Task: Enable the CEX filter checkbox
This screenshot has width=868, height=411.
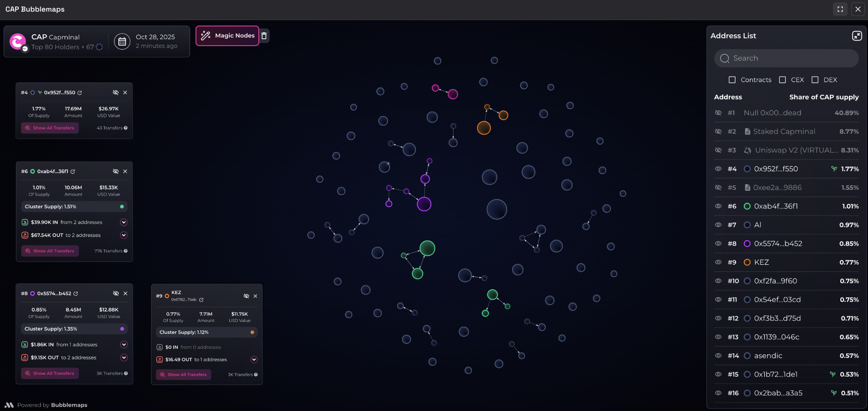Action: 783,80
